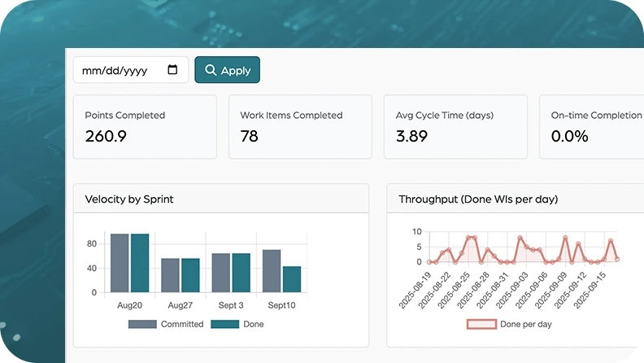Select the Sept 3 Done bar
This screenshot has height=363, width=644.
point(241,273)
